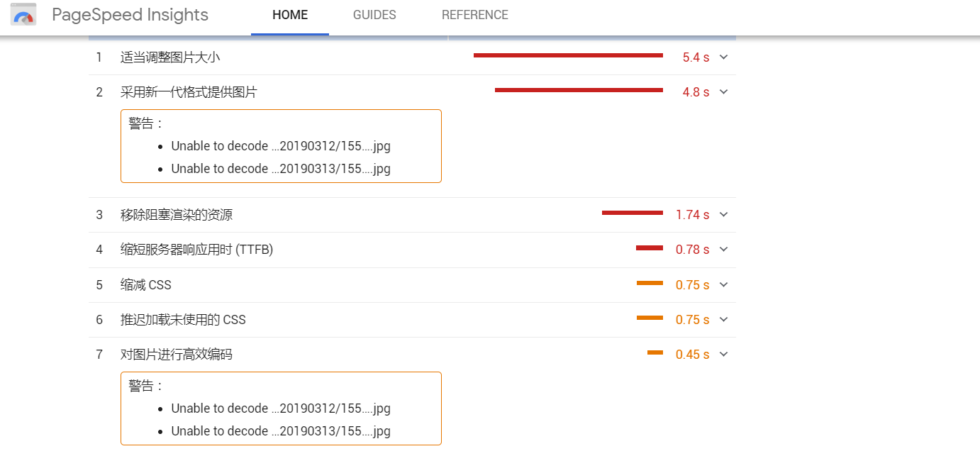Expand the 推迟加载未使用的 CSS chevron
The width and height of the screenshot is (980, 456).
pos(723,320)
